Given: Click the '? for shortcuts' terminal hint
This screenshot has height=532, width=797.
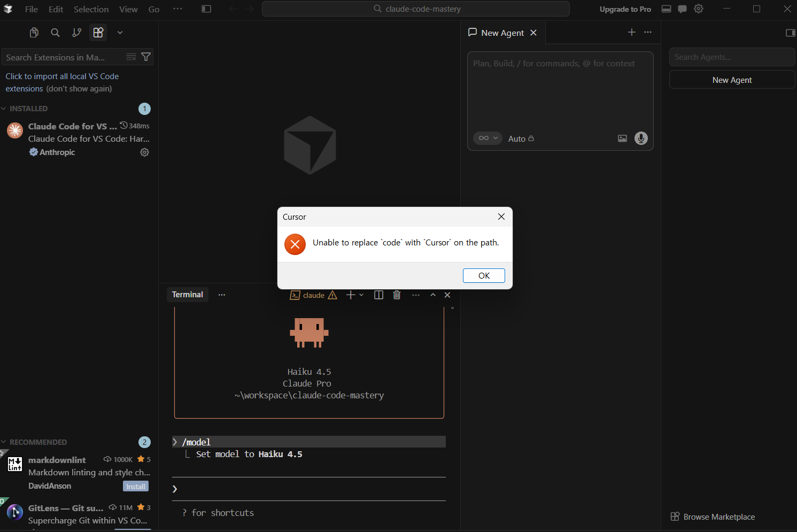Looking at the screenshot, I should point(218,513).
